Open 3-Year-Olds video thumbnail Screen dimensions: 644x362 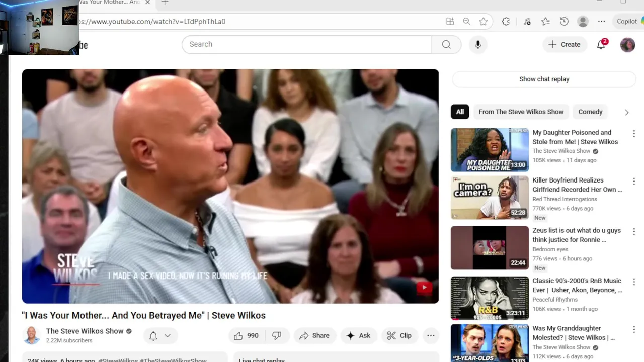click(x=490, y=343)
